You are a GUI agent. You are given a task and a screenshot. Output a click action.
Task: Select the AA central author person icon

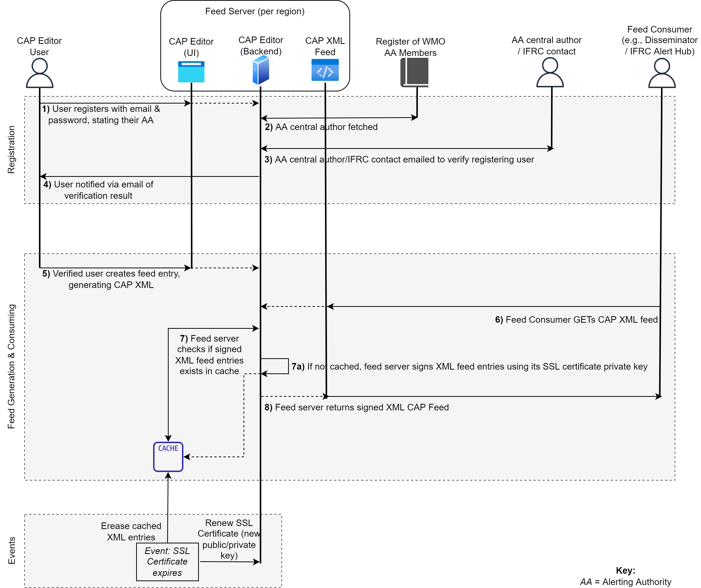(x=550, y=72)
